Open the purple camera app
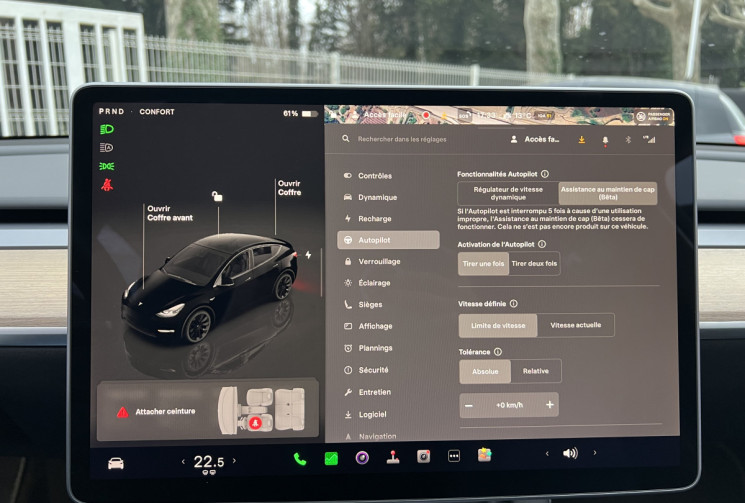745x503 pixels. 362,458
